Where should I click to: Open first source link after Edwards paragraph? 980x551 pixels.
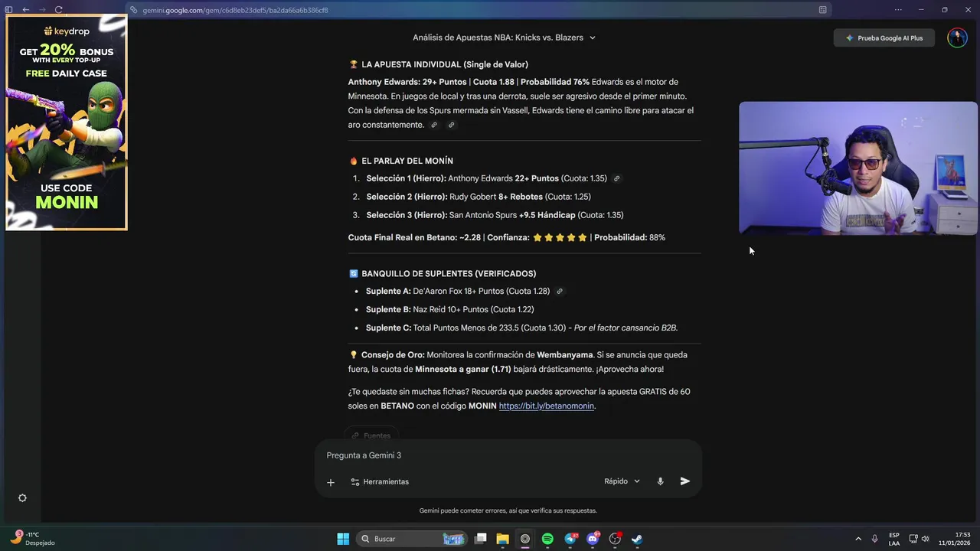[434, 125]
